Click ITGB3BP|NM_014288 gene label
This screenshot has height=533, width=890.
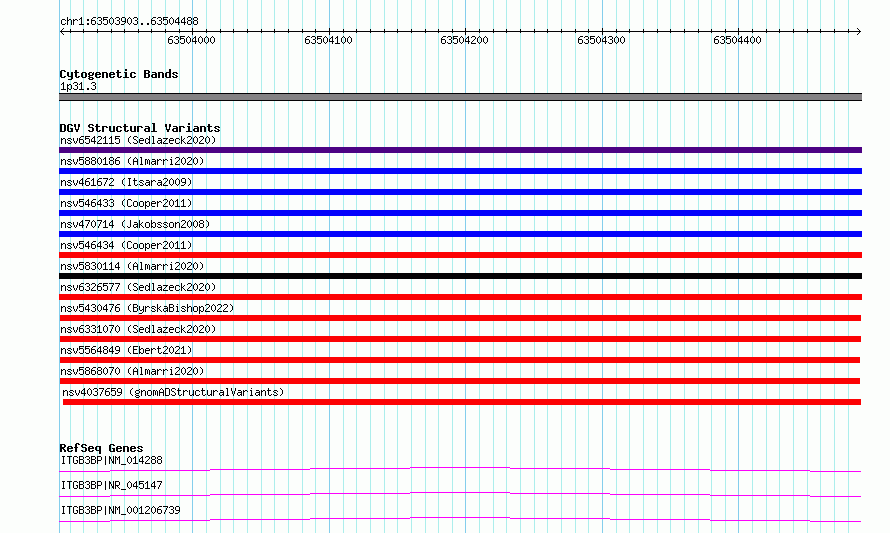[x=111, y=460]
